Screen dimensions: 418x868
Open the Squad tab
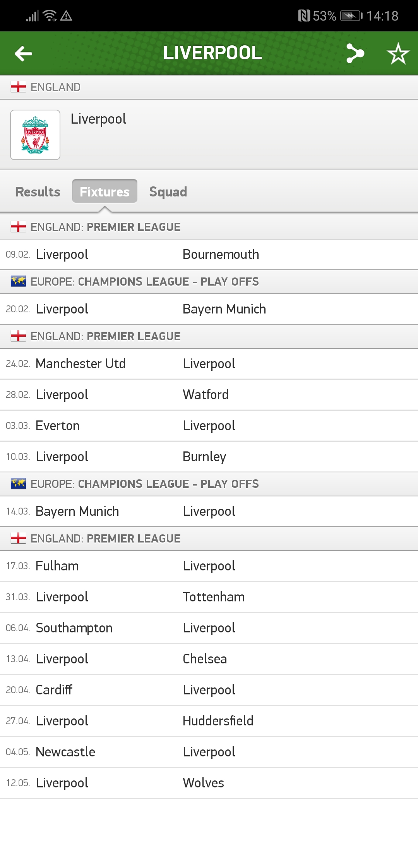[168, 191]
